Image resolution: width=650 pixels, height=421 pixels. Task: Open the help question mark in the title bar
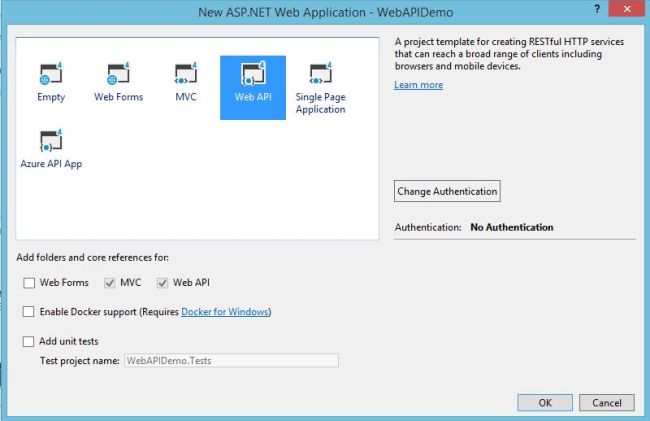click(x=597, y=9)
